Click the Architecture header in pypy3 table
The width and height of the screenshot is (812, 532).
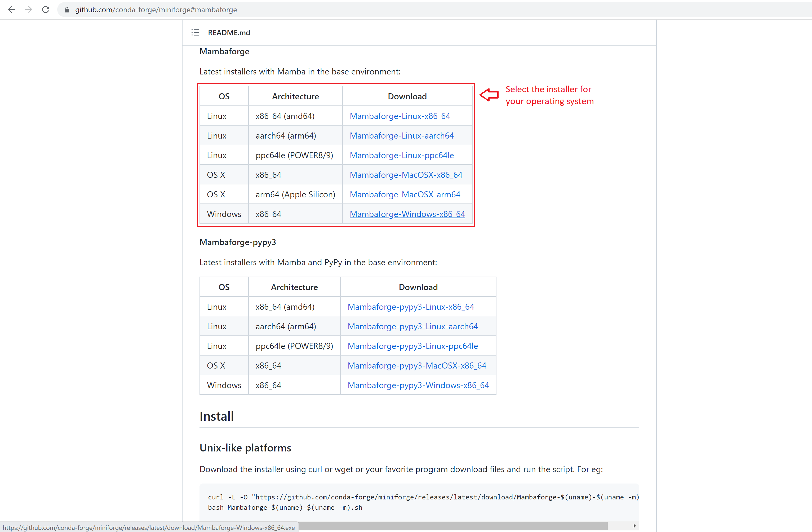[294, 287]
